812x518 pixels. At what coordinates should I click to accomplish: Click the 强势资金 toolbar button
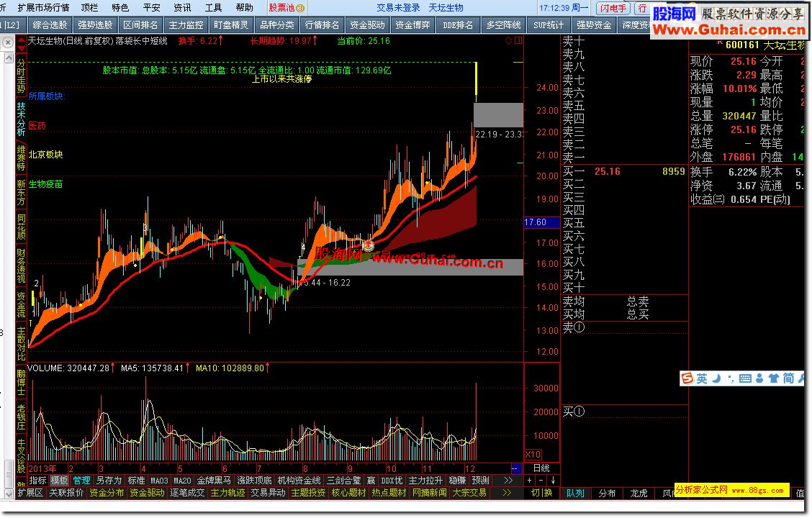(x=594, y=25)
